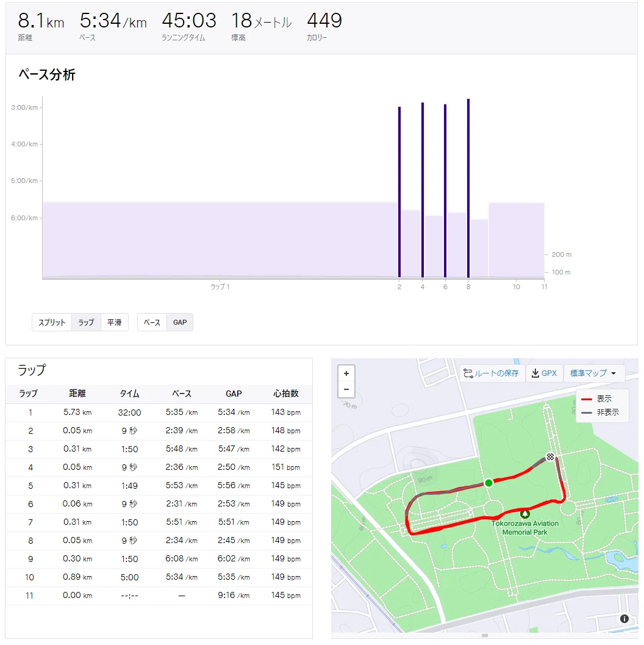
Task: Click lap 8 bar in pace chart
Action: click(x=468, y=189)
